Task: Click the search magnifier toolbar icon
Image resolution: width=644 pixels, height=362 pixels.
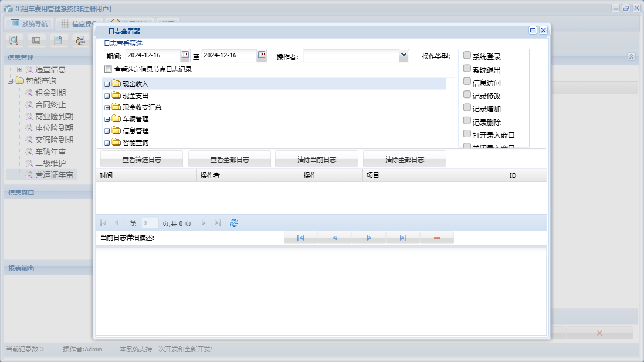Action: (14, 40)
